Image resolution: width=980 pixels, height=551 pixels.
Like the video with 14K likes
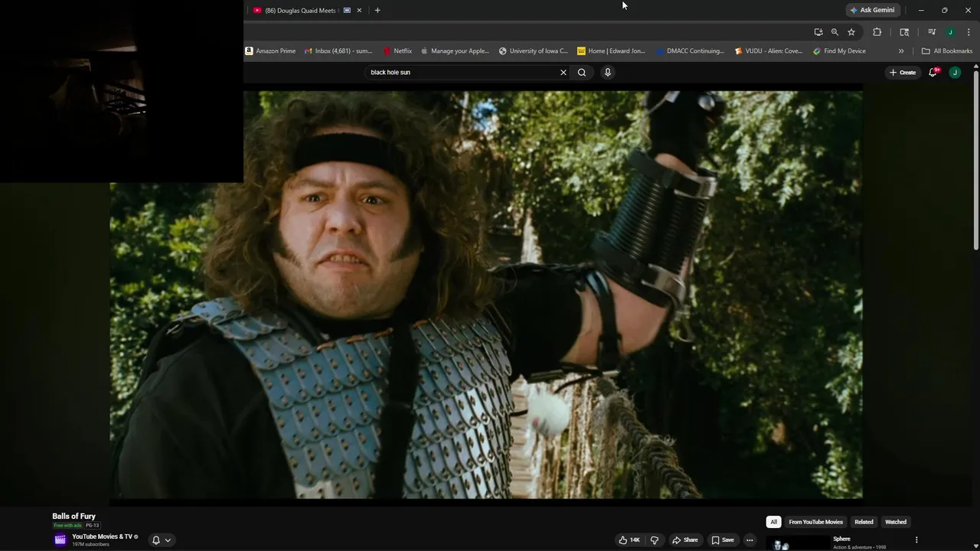click(629, 540)
